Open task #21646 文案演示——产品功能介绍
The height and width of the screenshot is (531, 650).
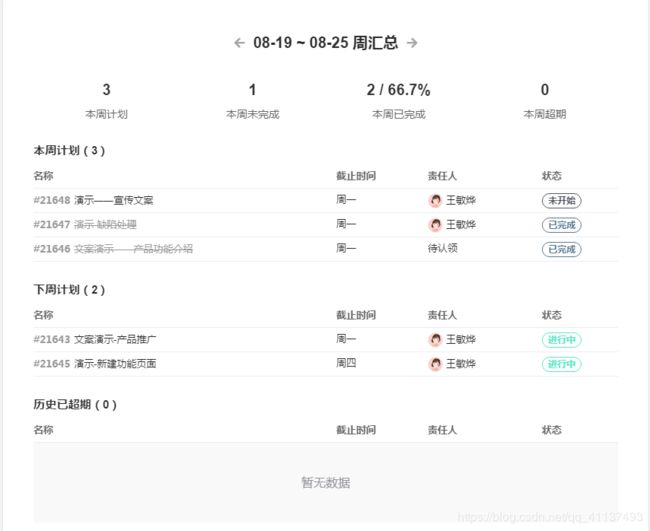point(113,249)
